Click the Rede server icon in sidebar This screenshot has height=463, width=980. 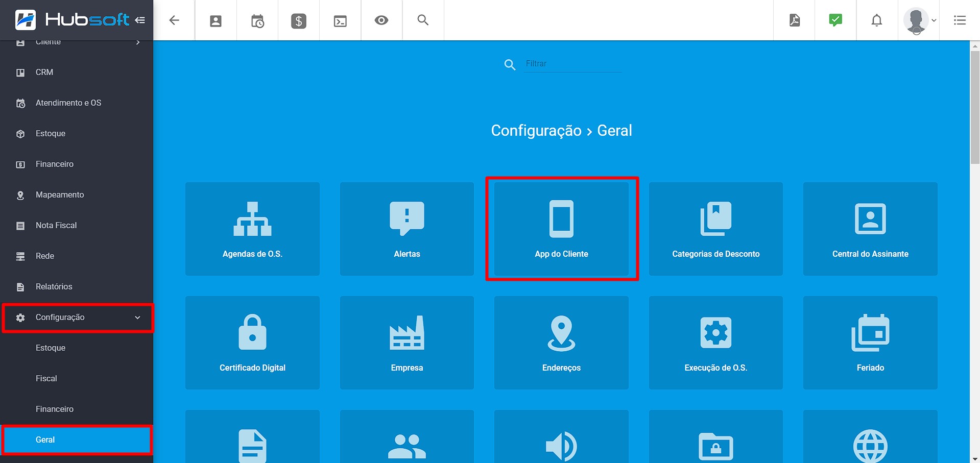[x=20, y=256]
